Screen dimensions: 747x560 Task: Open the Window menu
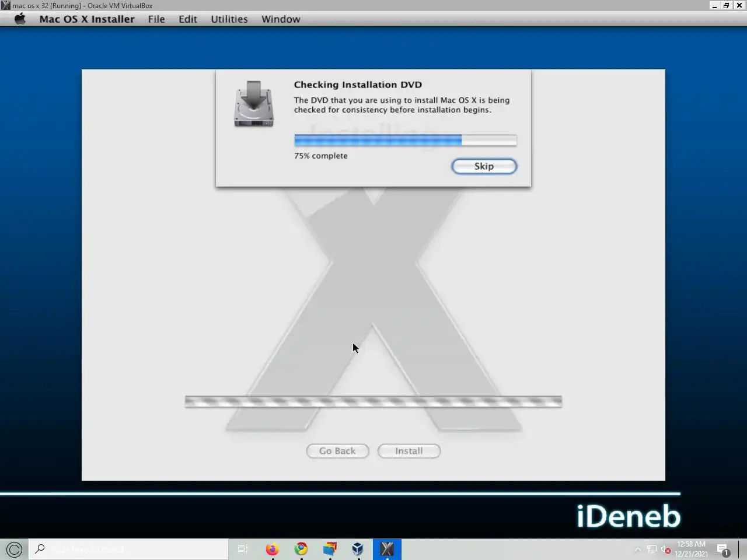(281, 19)
